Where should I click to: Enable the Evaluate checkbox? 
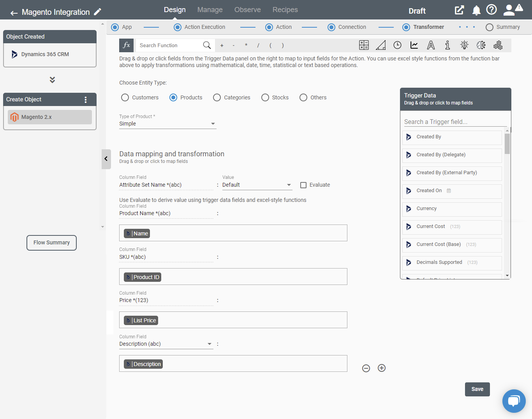tap(303, 185)
